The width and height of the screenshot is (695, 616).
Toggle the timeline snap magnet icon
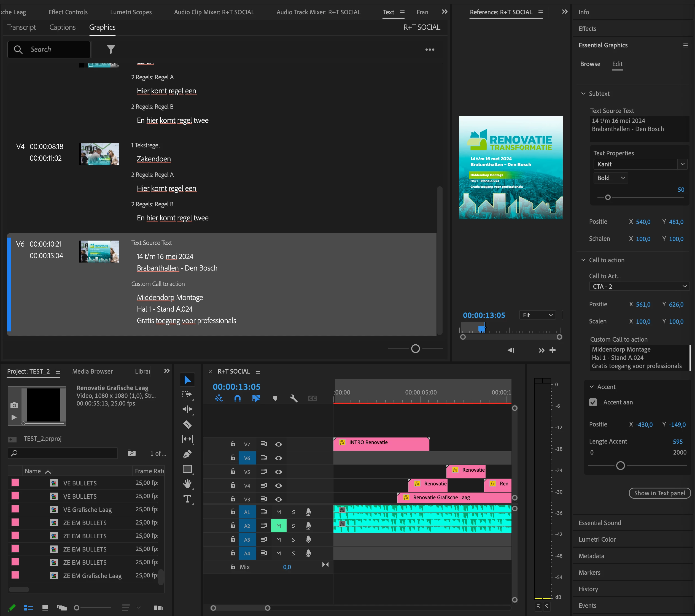[237, 398]
